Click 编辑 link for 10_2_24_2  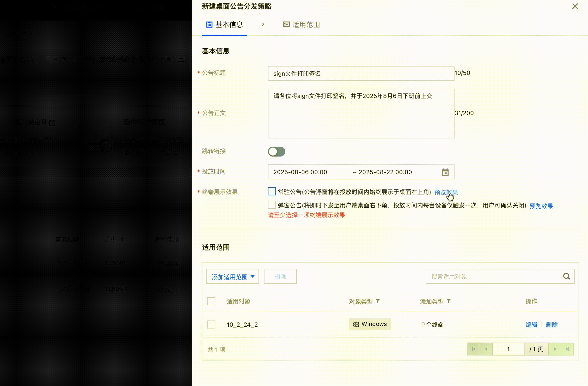coord(531,324)
